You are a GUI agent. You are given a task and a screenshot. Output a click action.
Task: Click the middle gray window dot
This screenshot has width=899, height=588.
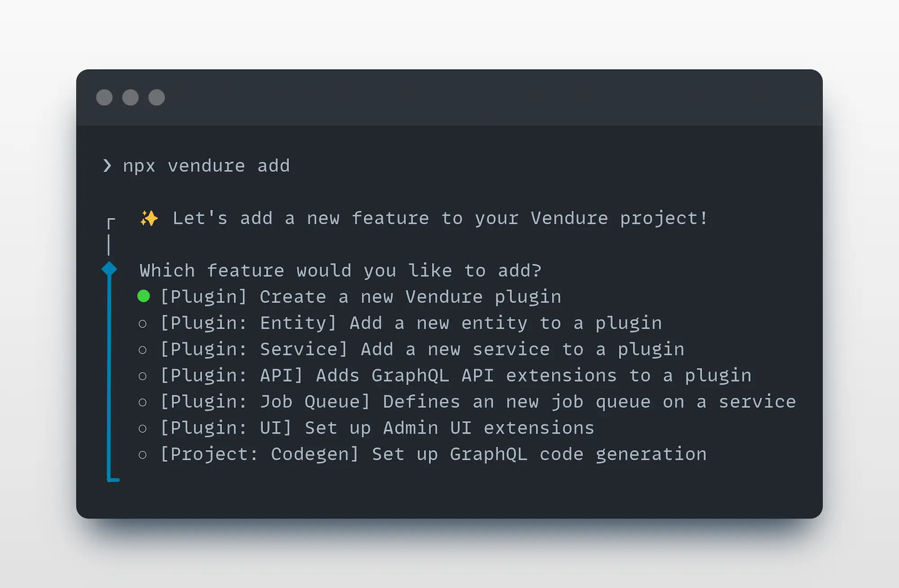tap(130, 98)
